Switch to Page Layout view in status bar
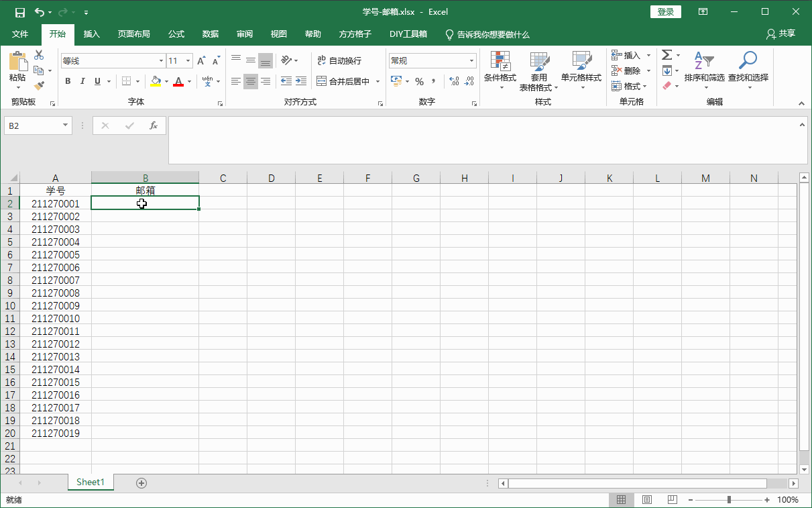 (646, 500)
